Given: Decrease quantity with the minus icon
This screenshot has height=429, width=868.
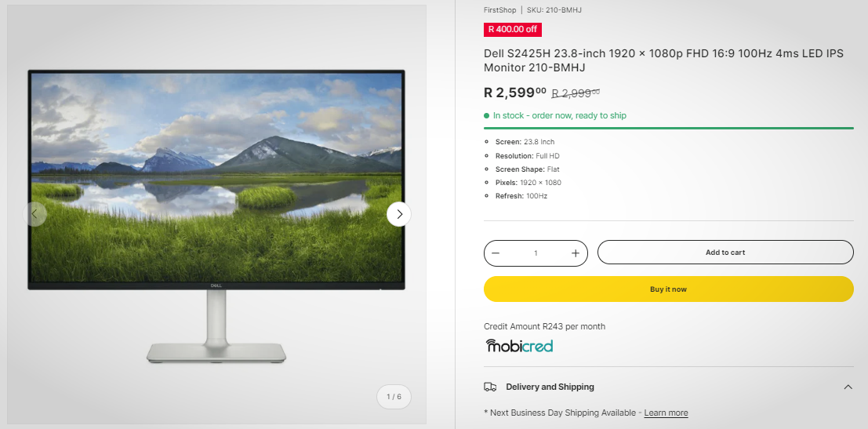Looking at the screenshot, I should pos(496,253).
